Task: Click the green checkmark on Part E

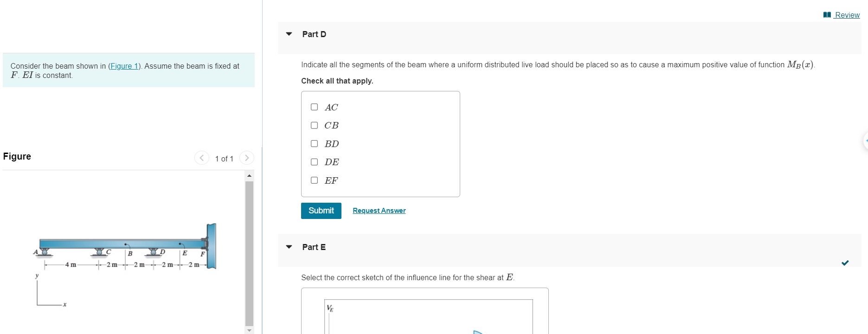Action: coord(845,263)
